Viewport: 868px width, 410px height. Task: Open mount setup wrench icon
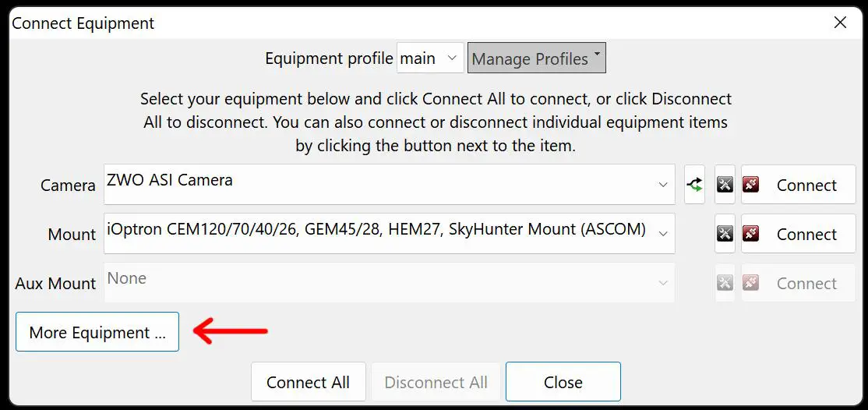725,234
